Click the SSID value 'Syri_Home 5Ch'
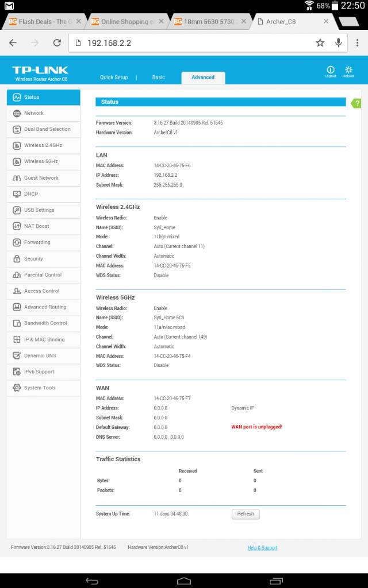368x588 pixels. tap(168, 318)
